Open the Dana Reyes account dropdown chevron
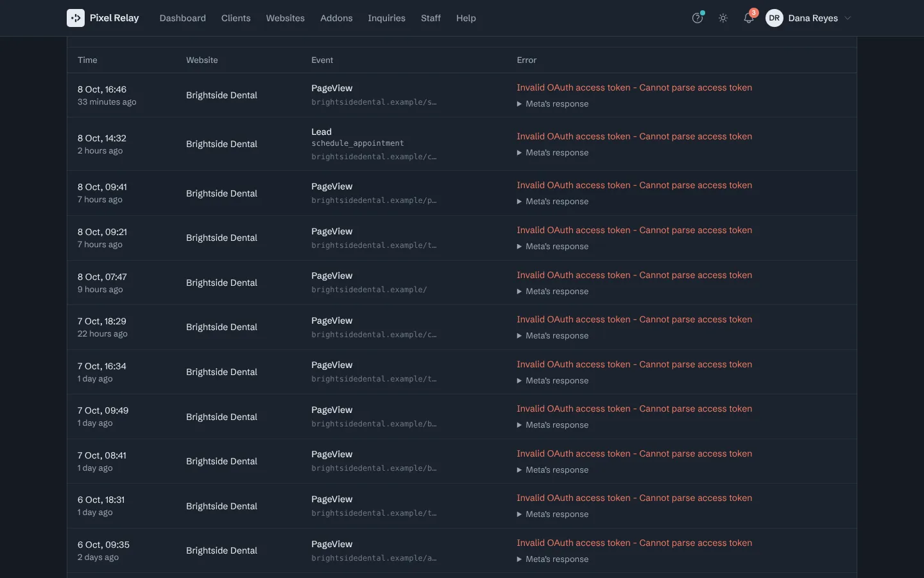This screenshot has height=578, width=924. tap(848, 18)
